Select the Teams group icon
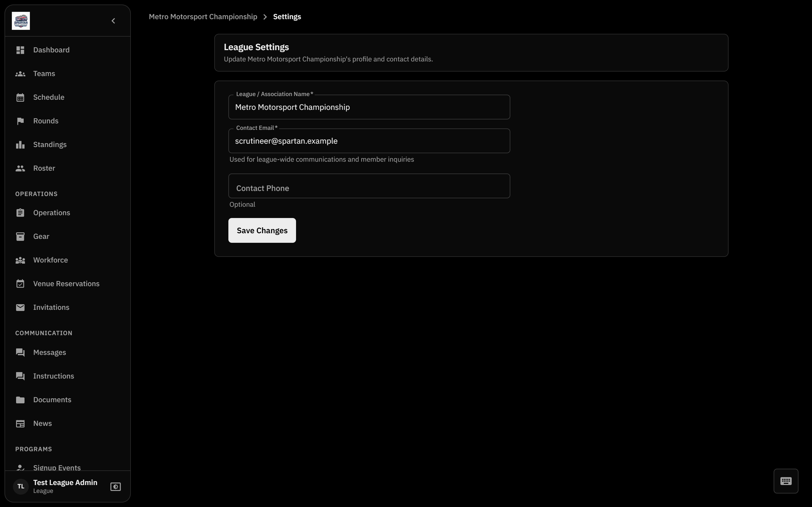Screen dimensions: 812x507 point(20,74)
